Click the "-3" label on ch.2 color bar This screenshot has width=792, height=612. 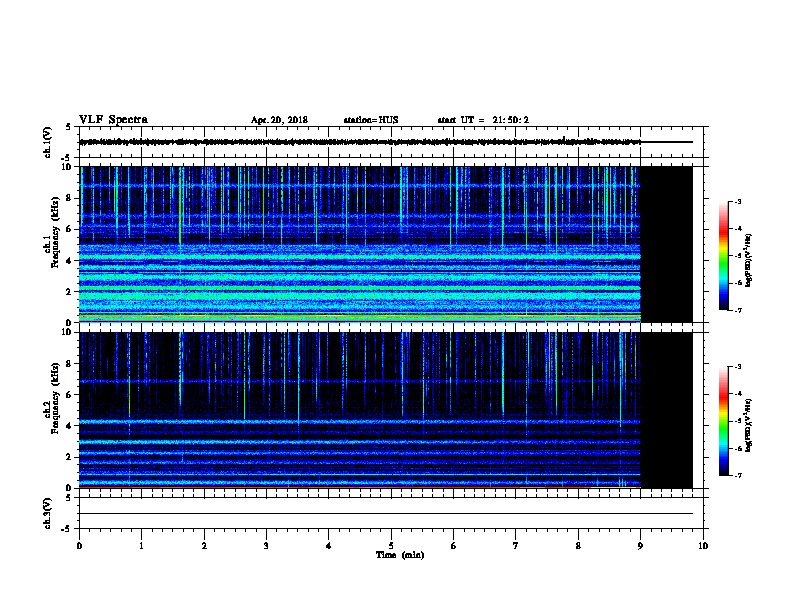pyautogui.click(x=738, y=367)
